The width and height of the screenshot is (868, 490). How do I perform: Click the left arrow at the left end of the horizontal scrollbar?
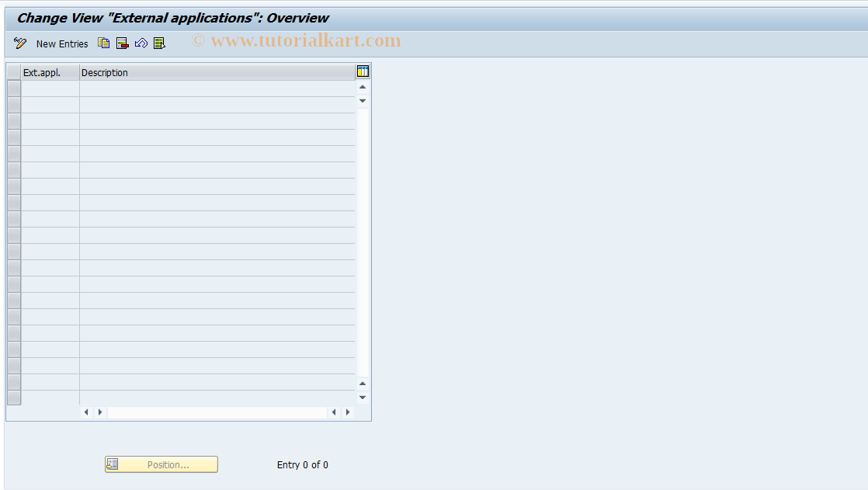click(86, 412)
